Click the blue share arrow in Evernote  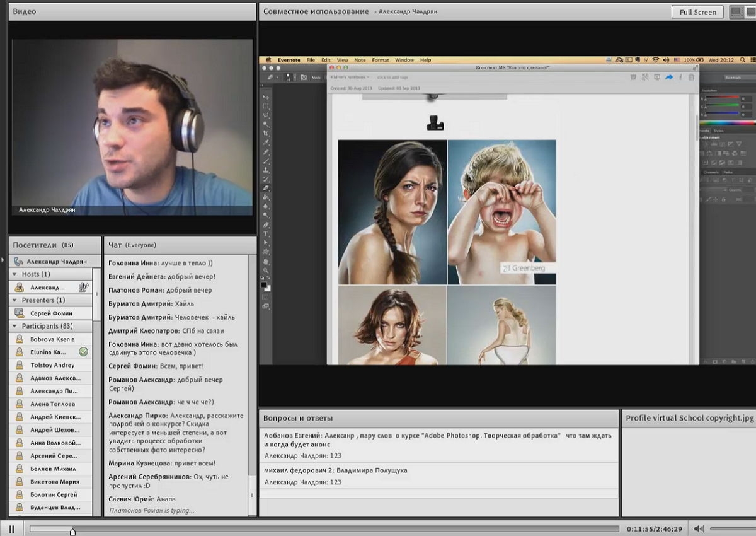[x=669, y=77]
